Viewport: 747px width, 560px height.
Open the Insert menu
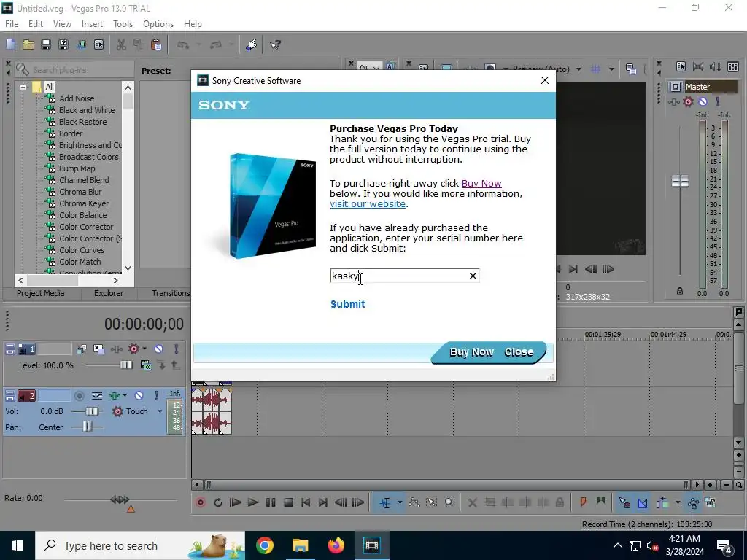(92, 24)
